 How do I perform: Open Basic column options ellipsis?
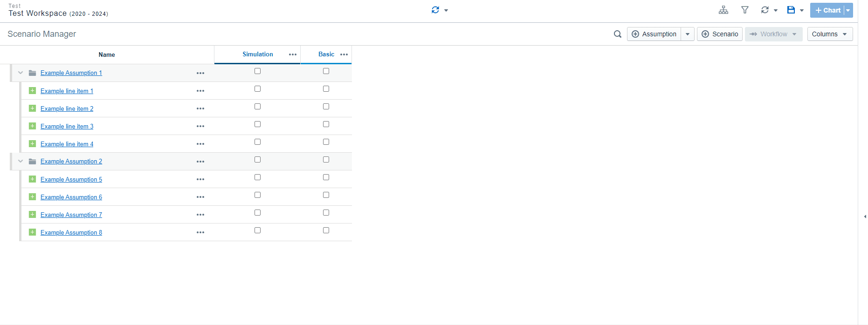(x=344, y=54)
